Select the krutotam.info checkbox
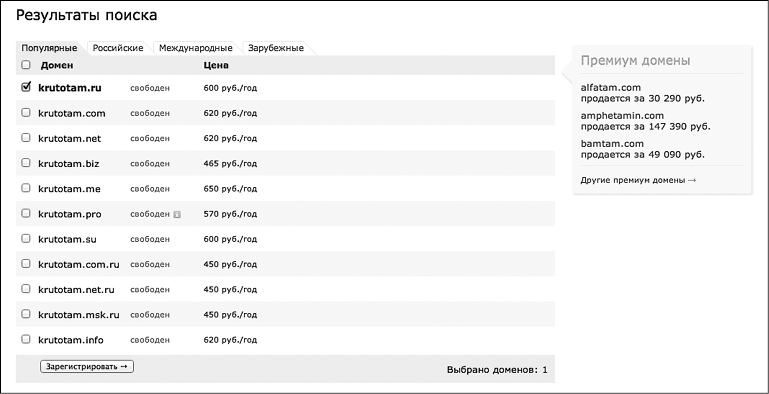The height and width of the screenshot is (394, 769). click(26, 339)
